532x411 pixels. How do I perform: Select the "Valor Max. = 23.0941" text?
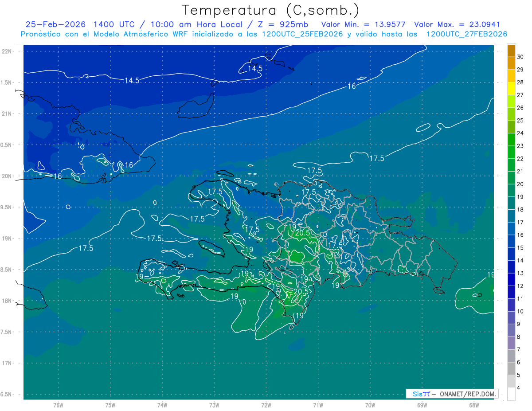coord(457,25)
